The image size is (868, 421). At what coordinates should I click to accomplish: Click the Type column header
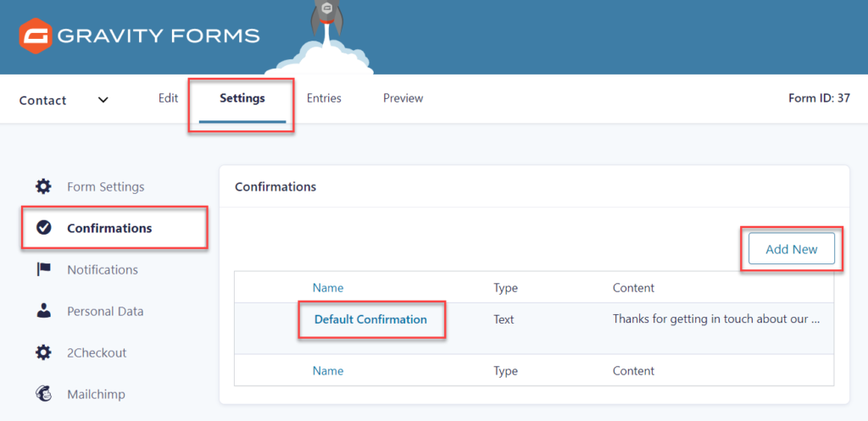505,288
